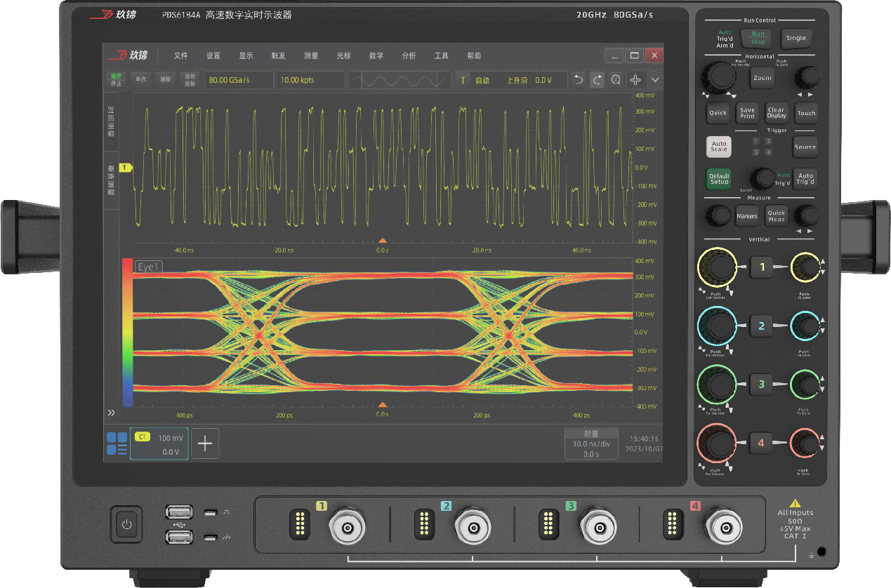Click the redo arrow icon in toolbar

pos(597,80)
